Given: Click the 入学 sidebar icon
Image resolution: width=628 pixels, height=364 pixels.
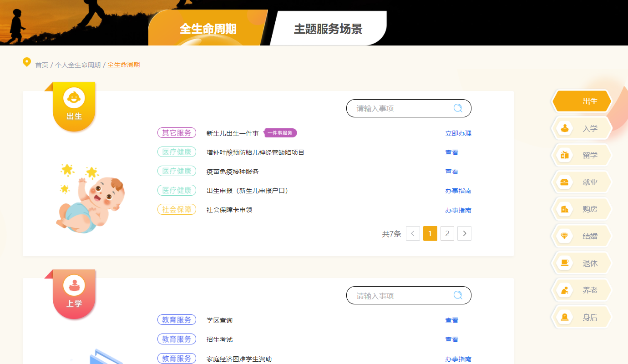Looking at the screenshot, I should (x=565, y=128).
